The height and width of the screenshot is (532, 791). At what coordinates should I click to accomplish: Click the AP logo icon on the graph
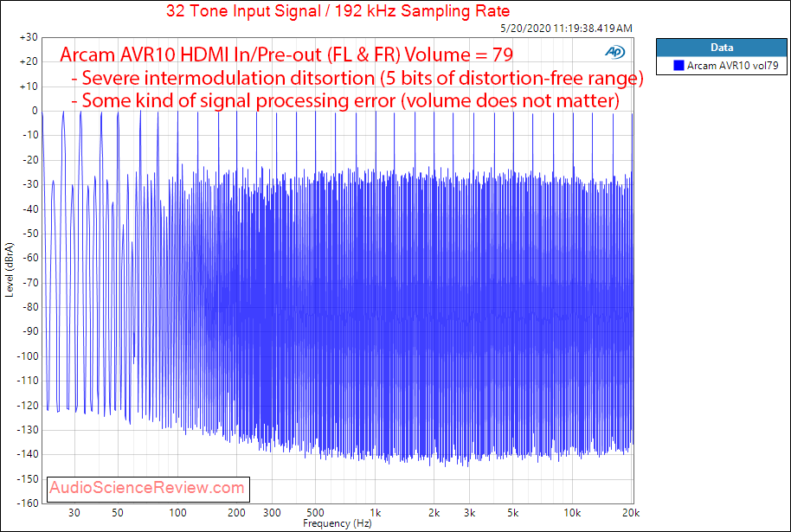point(615,52)
